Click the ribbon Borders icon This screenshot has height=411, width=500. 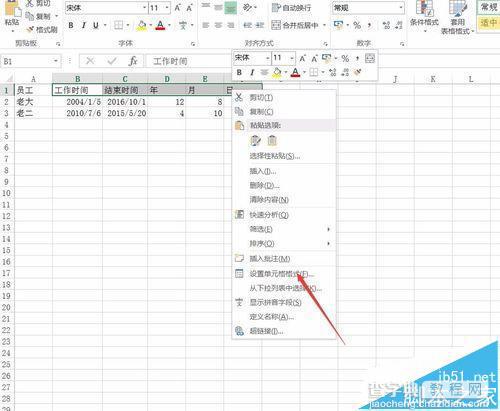pyautogui.click(x=119, y=25)
